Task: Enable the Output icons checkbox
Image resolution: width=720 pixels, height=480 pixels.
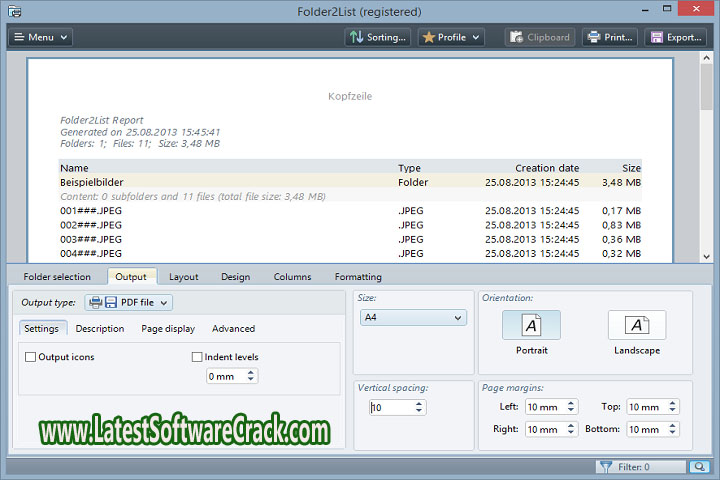Action: click(31, 357)
